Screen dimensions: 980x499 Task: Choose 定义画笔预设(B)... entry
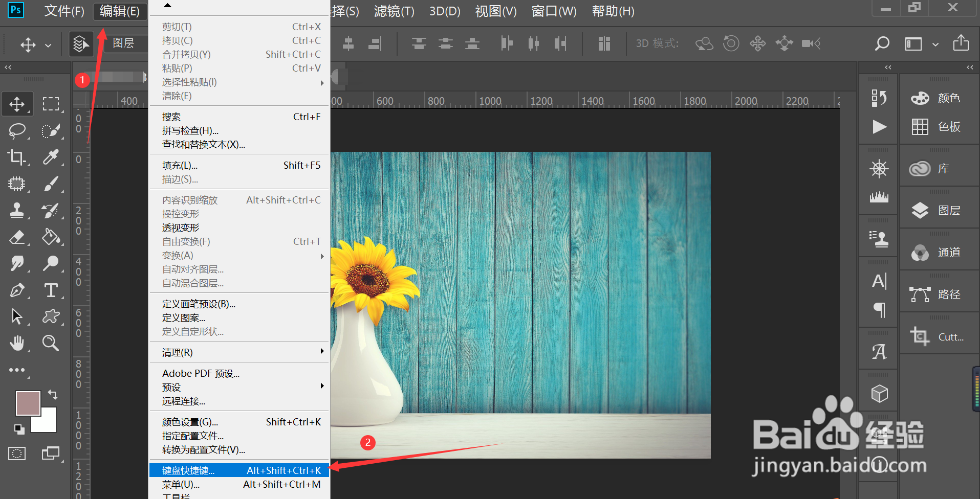click(x=239, y=304)
